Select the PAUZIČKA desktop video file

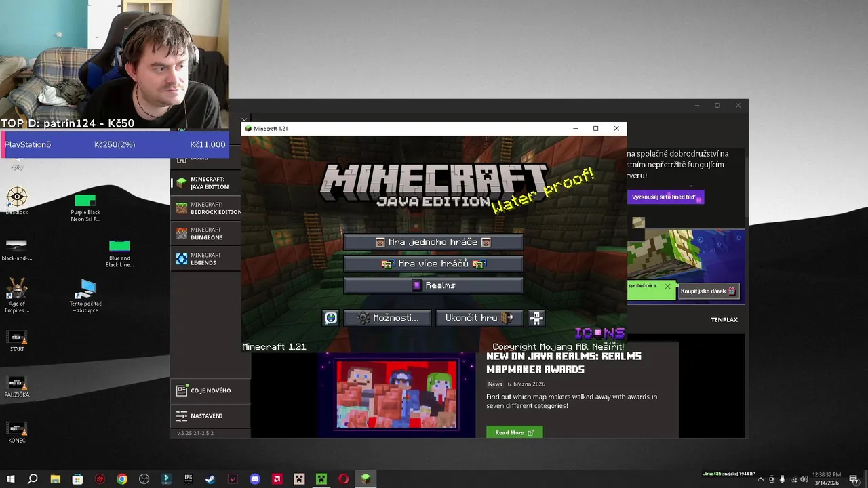(17, 386)
